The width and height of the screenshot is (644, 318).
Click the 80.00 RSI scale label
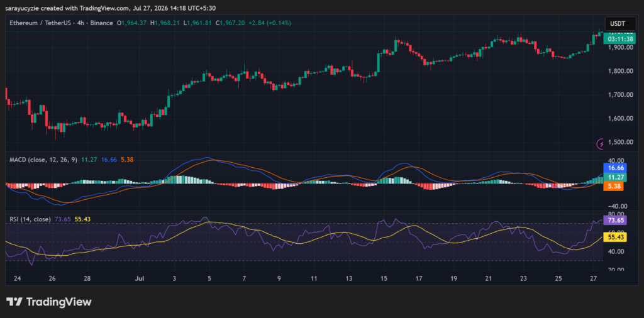click(x=616, y=214)
